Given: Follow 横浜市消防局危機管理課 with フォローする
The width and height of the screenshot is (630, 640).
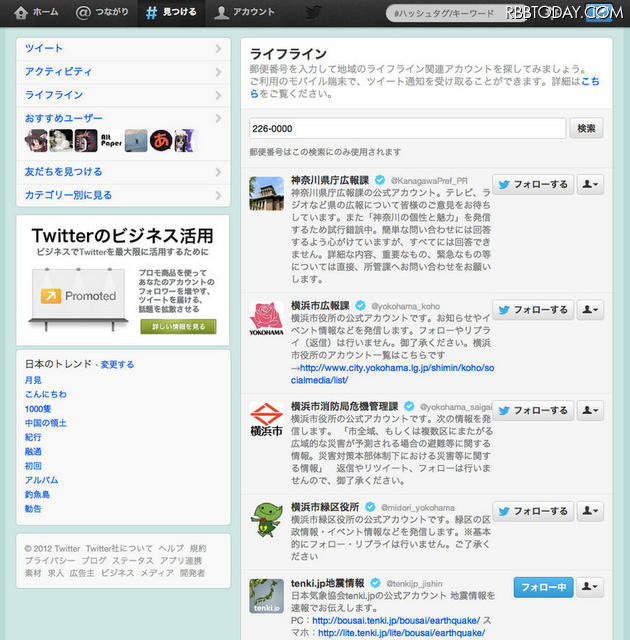Looking at the screenshot, I should [x=533, y=411].
